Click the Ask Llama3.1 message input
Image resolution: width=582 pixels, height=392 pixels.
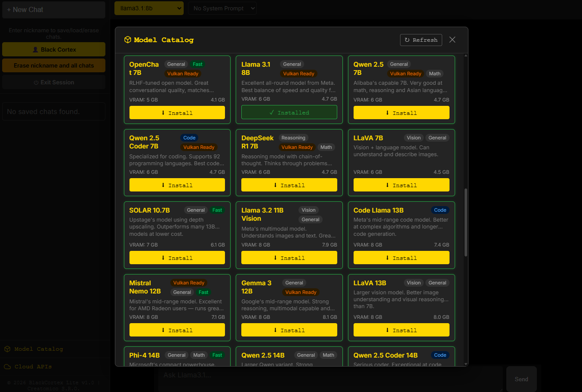330,379
